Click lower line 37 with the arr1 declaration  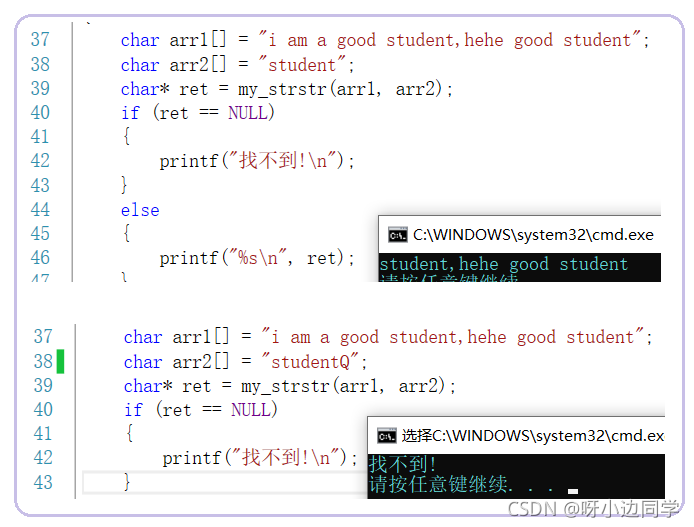(x=388, y=337)
